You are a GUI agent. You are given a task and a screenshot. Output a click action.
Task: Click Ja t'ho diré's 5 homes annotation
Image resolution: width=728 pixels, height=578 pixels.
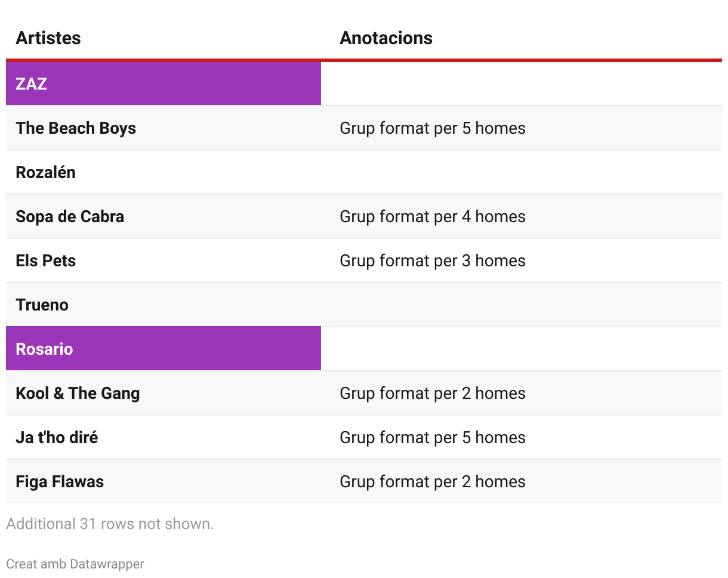(433, 438)
